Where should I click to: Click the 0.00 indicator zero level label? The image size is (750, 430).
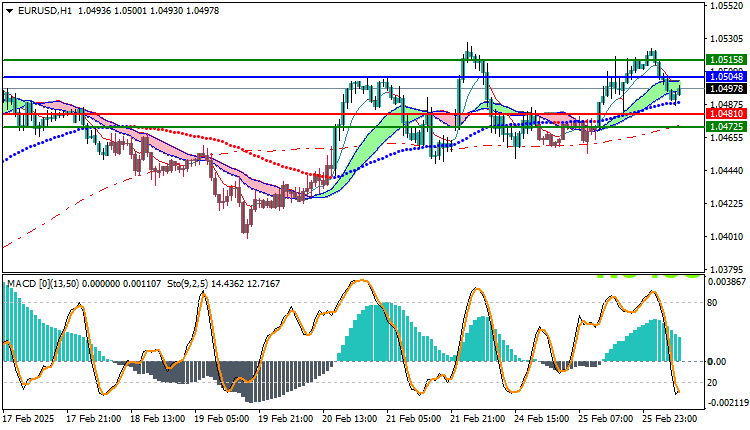tap(716, 362)
